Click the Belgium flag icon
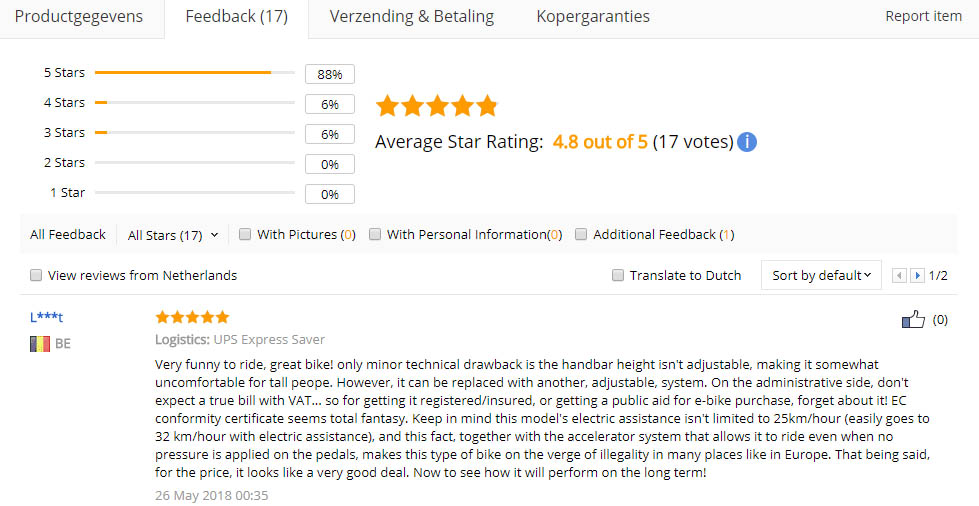This screenshot has width=979, height=506. 40,344
